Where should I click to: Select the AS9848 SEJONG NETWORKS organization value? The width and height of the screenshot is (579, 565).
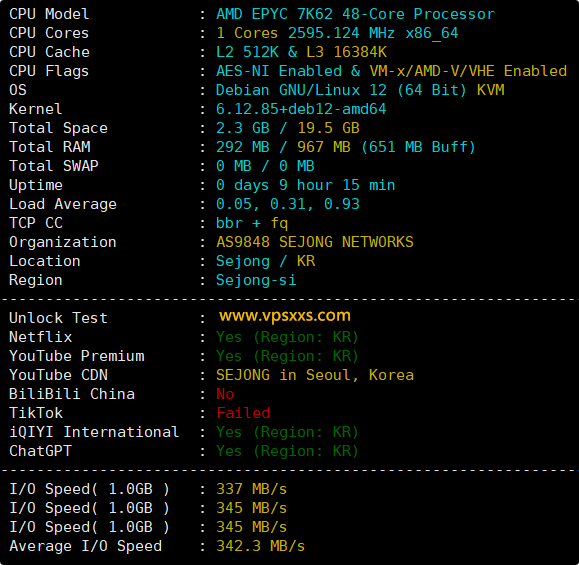(x=315, y=242)
